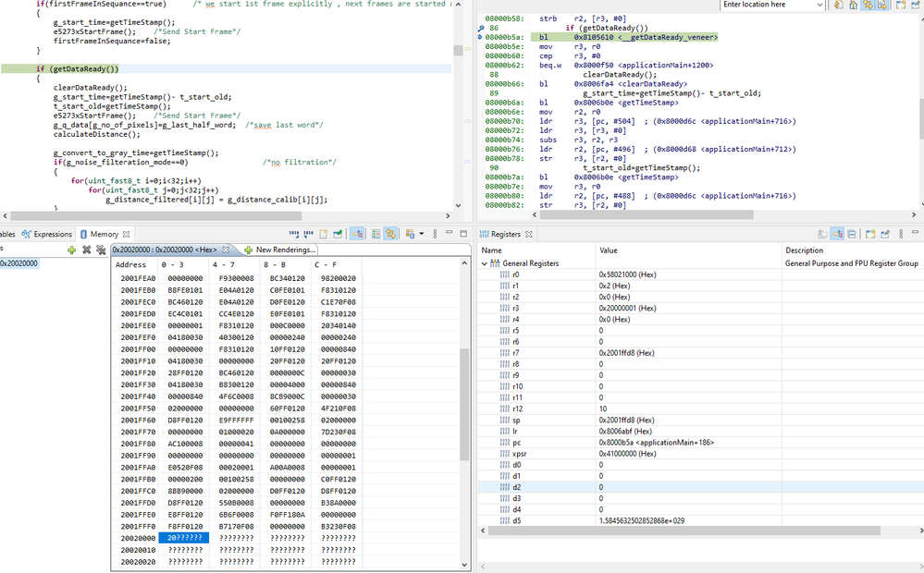This screenshot has width=924, height=573.
Task: Toggle split pane in Memory view
Action: [x=376, y=234]
